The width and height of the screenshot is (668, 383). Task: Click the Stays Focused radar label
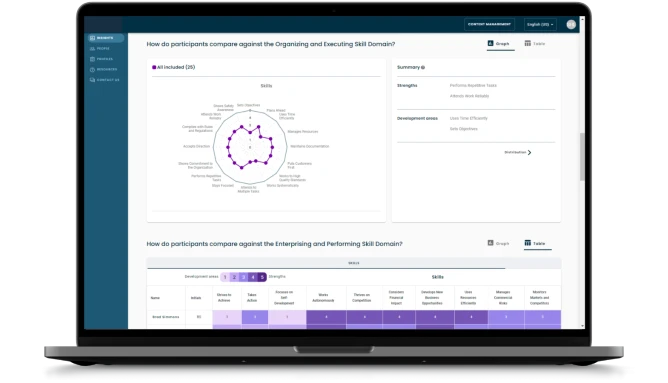[x=223, y=185]
